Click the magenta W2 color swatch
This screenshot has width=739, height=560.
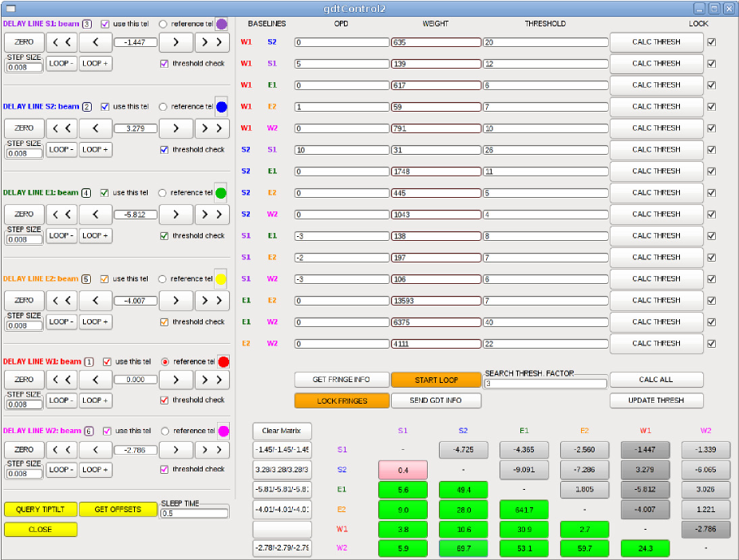click(x=223, y=431)
